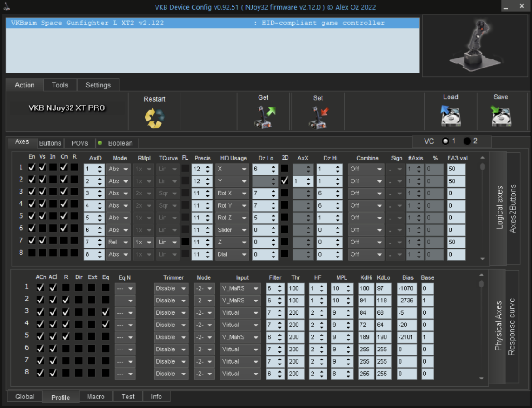Open the Mode dropdown for logical axis 7

(118, 242)
